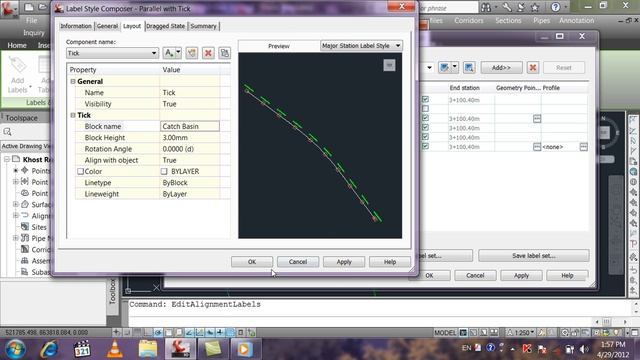640x360 pixels.
Task: Open VLC media player from the taskbar
Action: point(115,349)
